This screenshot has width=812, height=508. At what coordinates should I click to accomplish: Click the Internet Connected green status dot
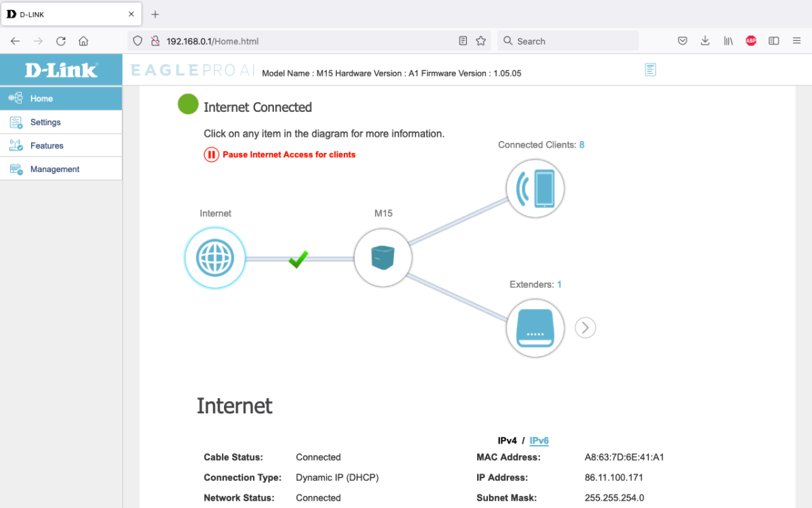[188, 104]
